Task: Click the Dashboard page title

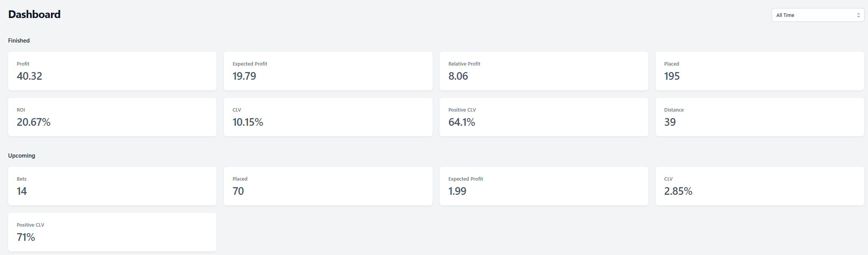Action: (34, 15)
